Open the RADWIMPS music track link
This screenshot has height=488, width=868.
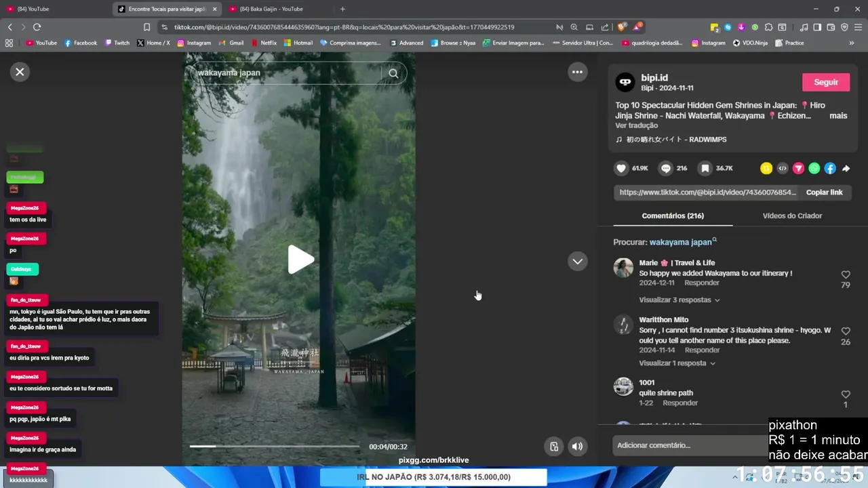(671, 140)
